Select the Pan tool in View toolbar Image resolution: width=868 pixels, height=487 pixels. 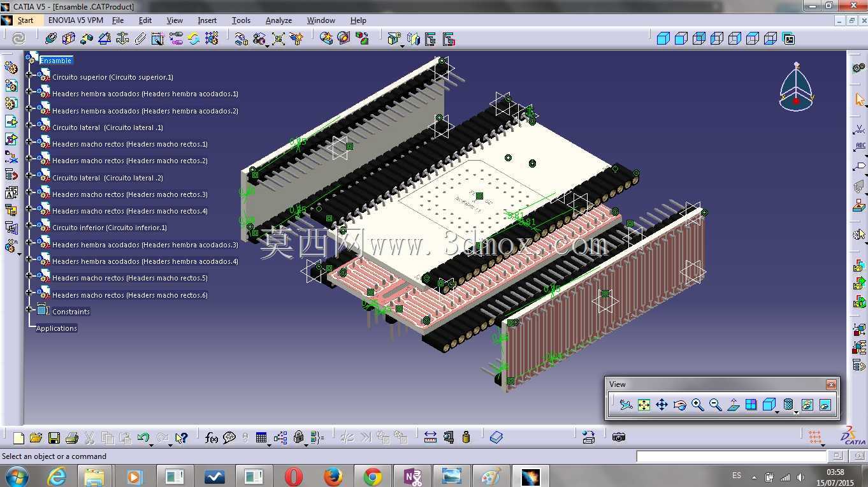[x=662, y=405]
